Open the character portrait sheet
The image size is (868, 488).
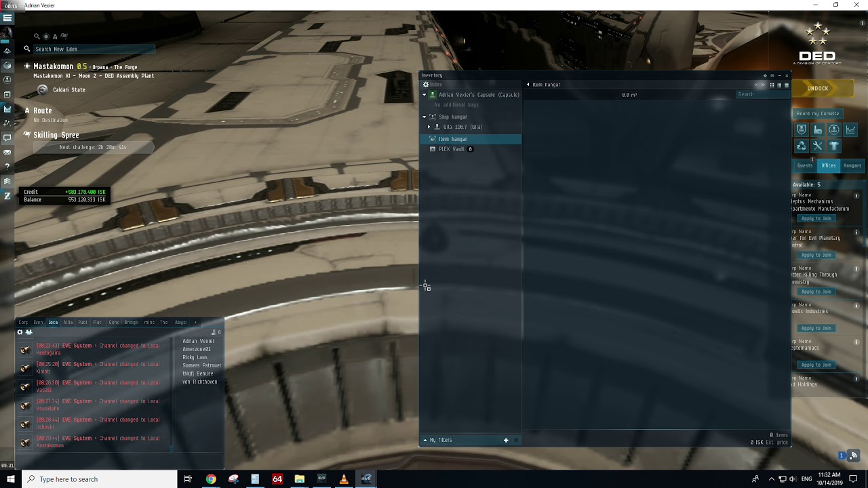pyautogui.click(x=7, y=33)
